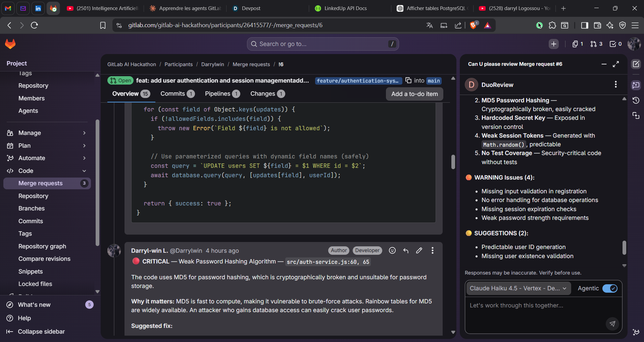Click the Add a to-do item button

tap(414, 94)
